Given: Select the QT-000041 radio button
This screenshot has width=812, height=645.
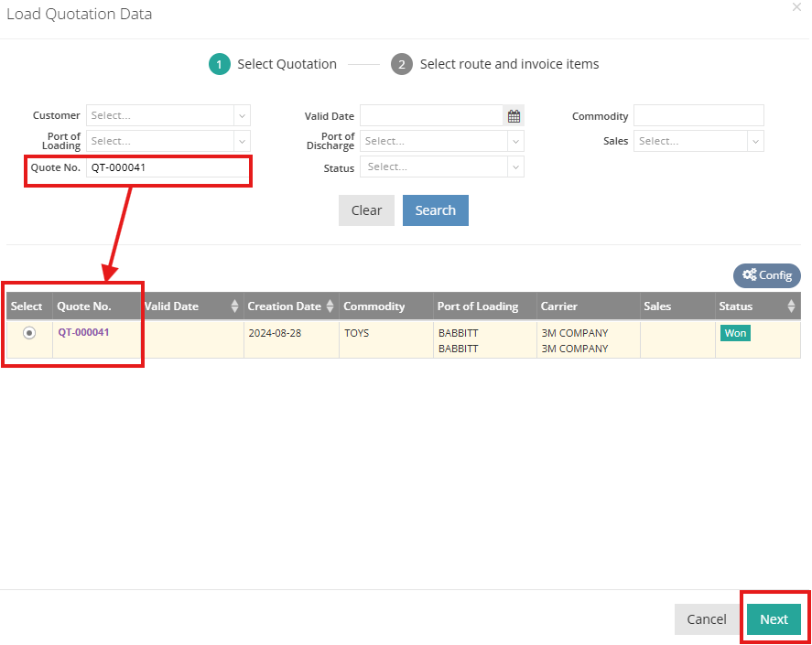Looking at the screenshot, I should pyautogui.click(x=27, y=332).
